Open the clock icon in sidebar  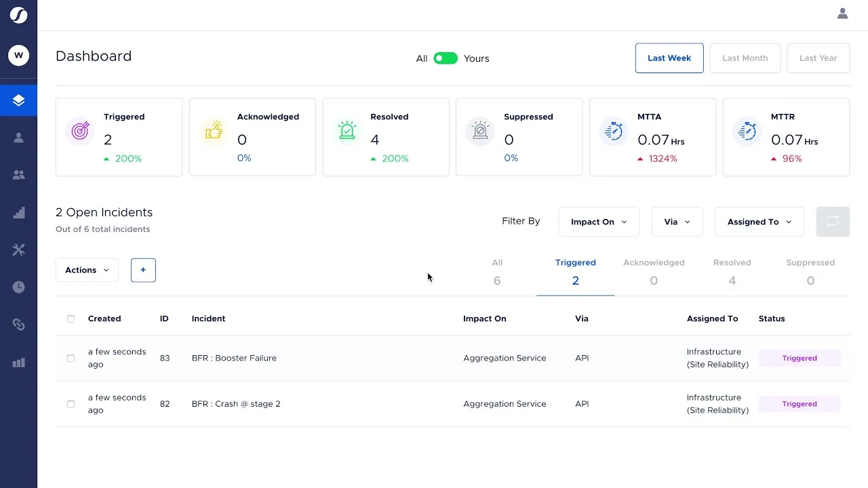[18, 287]
